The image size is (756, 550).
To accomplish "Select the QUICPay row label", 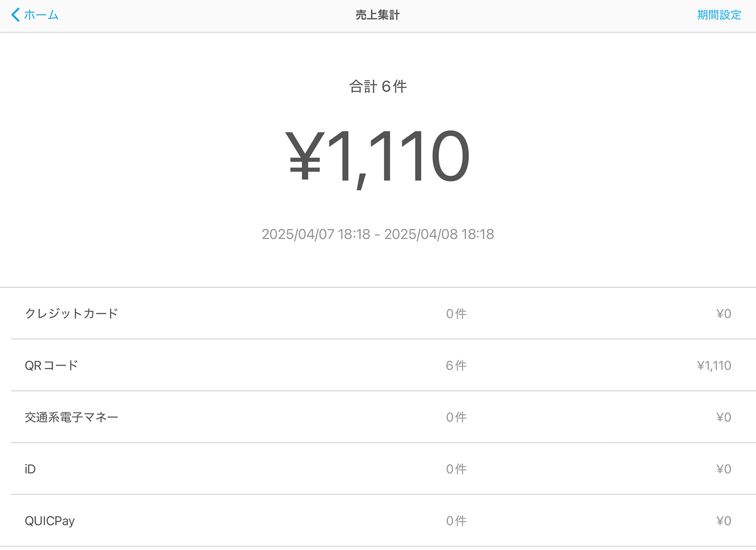I will [50, 521].
